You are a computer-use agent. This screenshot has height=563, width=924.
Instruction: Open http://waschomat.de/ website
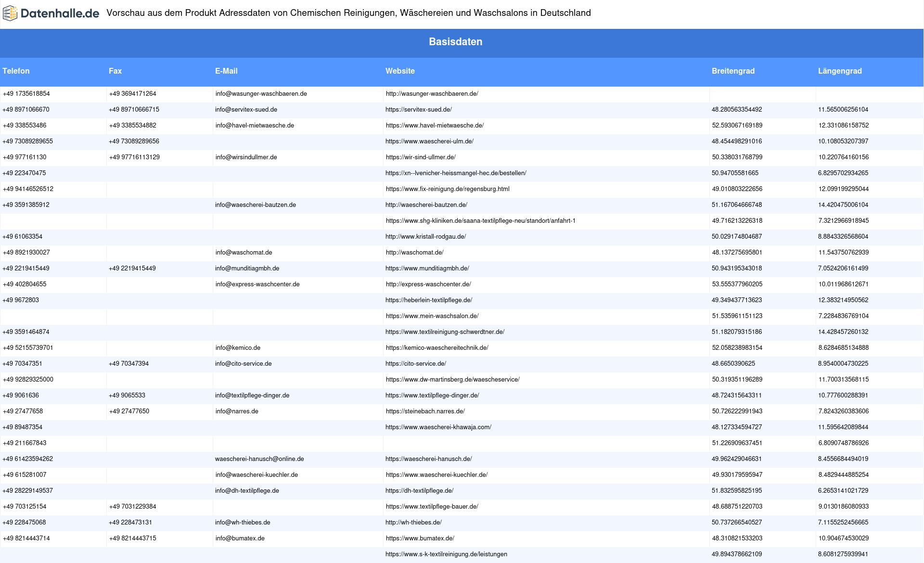tap(415, 253)
